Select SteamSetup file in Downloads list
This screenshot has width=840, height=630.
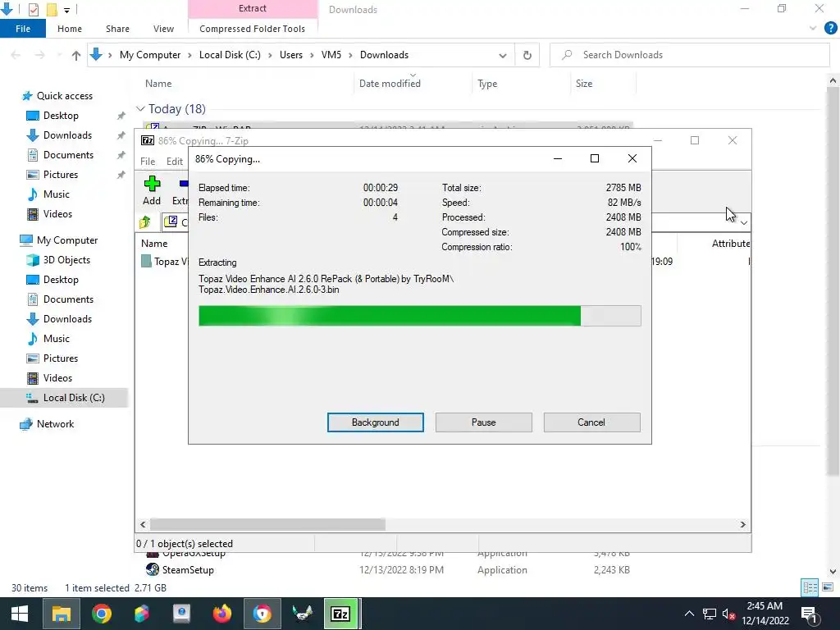[x=188, y=570]
